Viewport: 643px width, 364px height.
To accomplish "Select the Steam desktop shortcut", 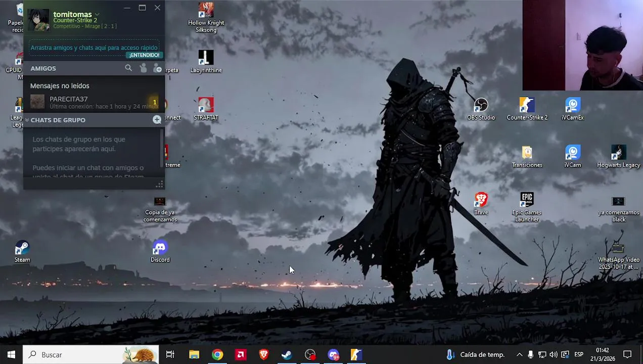I will tap(22, 251).
